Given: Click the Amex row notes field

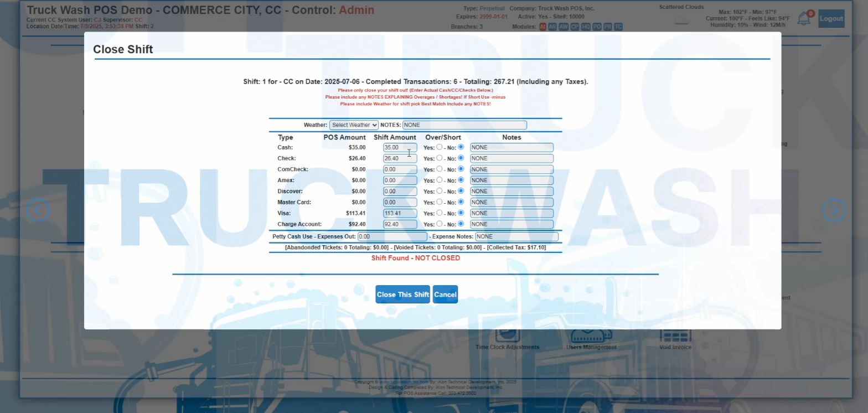Looking at the screenshot, I should click(512, 180).
